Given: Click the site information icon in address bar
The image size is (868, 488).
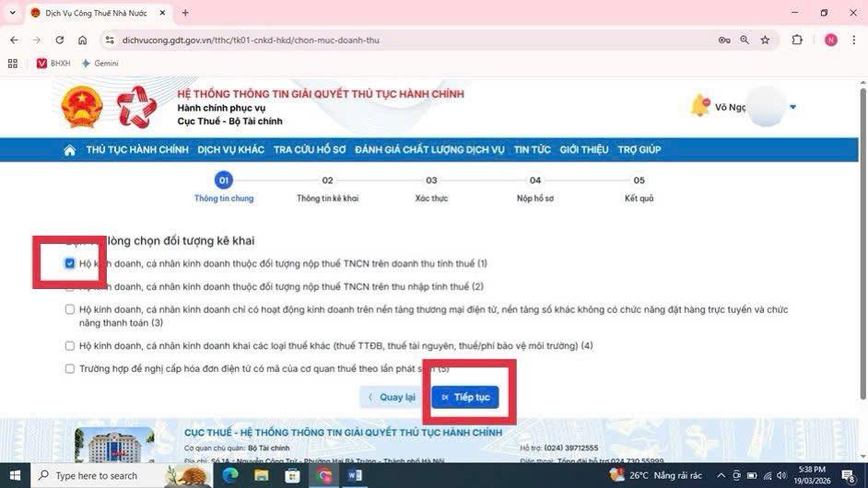Looking at the screenshot, I should (110, 40).
